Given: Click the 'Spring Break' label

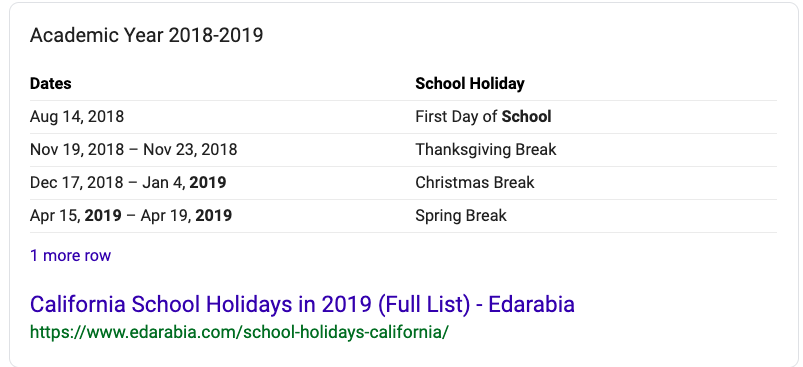Looking at the screenshot, I should click(x=461, y=215).
